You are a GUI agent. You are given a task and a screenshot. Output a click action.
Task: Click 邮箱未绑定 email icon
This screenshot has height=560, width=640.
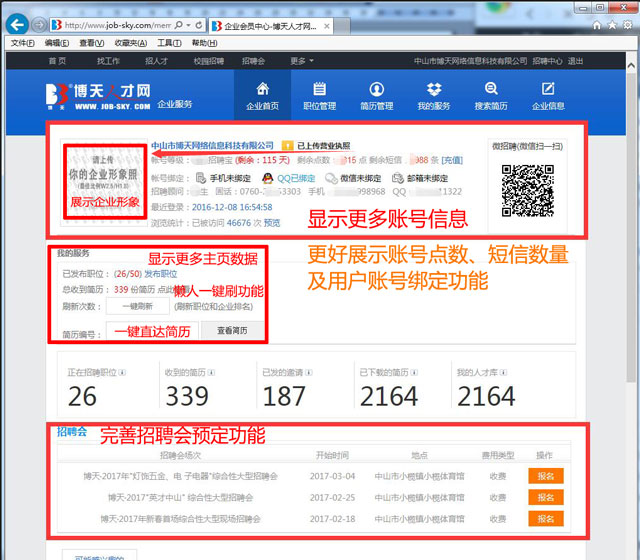(398, 178)
